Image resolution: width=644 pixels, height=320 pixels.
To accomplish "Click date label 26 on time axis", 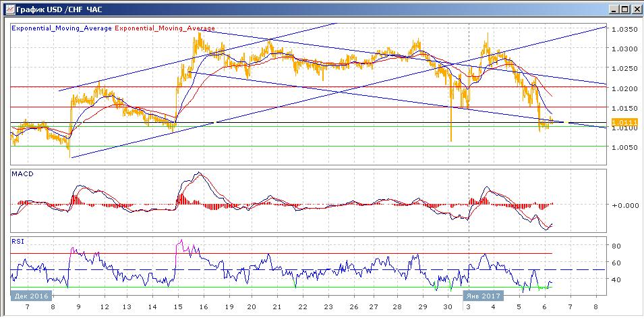I will coord(353,307).
